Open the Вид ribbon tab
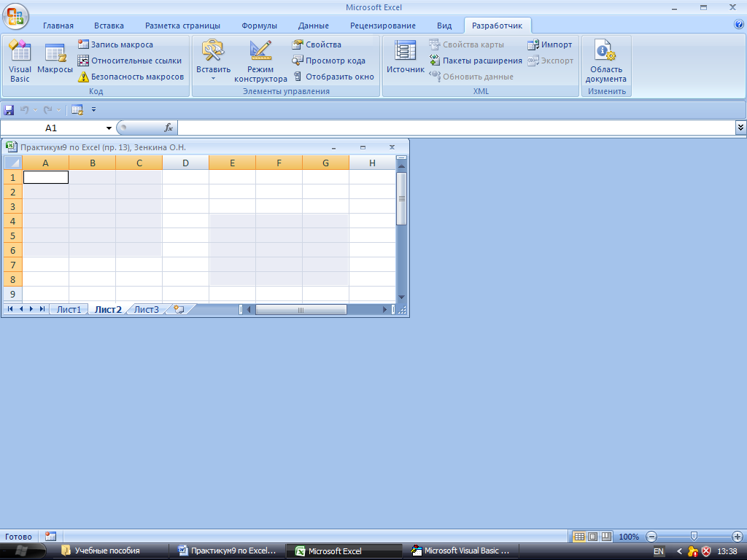This screenshot has height=560, width=747. point(444,26)
